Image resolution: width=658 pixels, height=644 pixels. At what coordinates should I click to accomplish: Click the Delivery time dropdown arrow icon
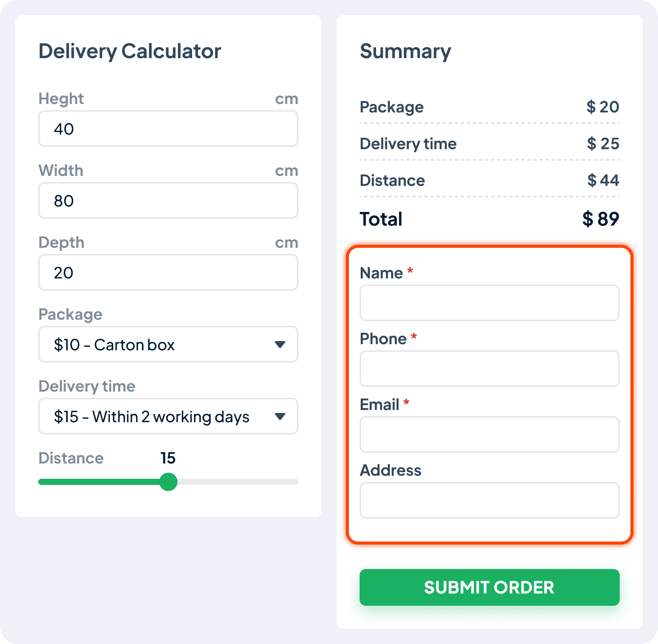click(x=280, y=416)
